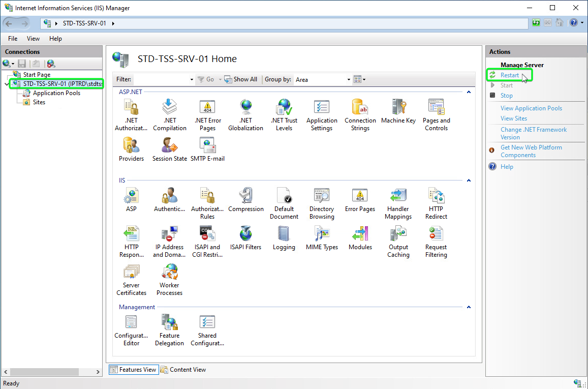Open the Machine Key feature

pos(398,111)
